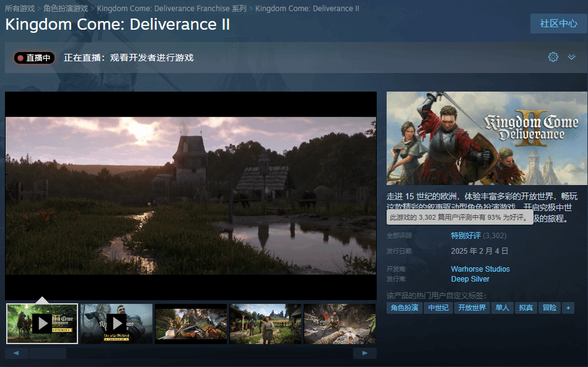Select the fourth screenshot thumbnail showing village

266,324
